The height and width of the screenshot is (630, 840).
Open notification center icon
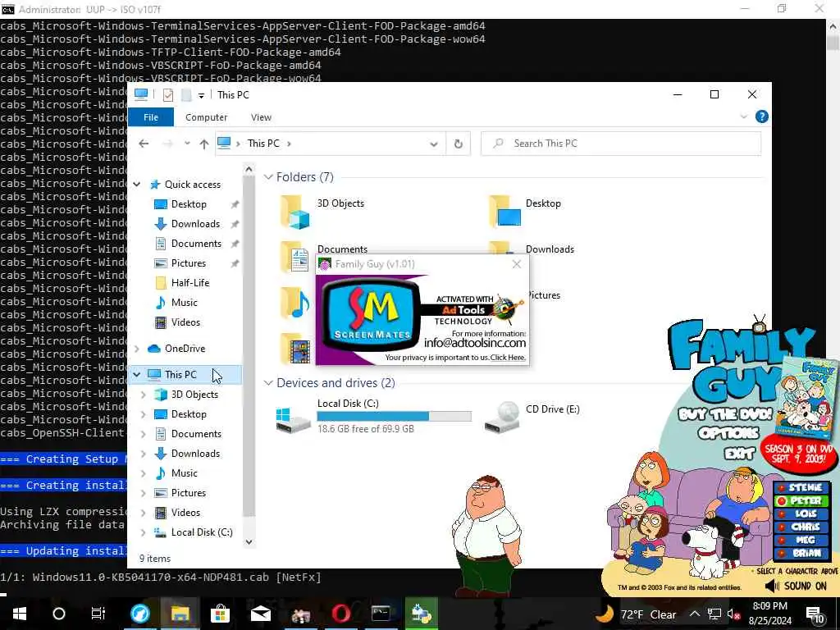[815, 615]
